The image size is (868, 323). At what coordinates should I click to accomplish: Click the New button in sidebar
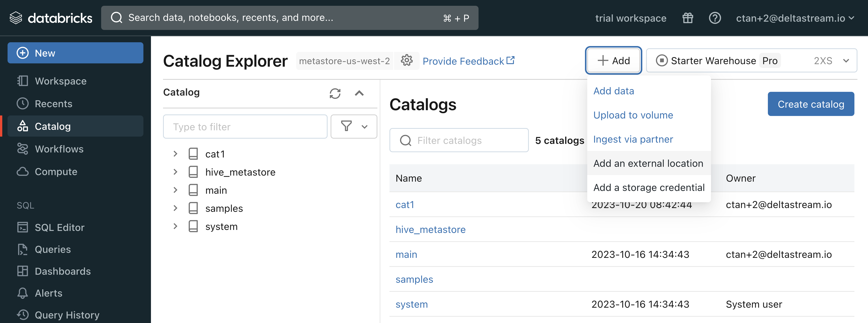click(75, 53)
